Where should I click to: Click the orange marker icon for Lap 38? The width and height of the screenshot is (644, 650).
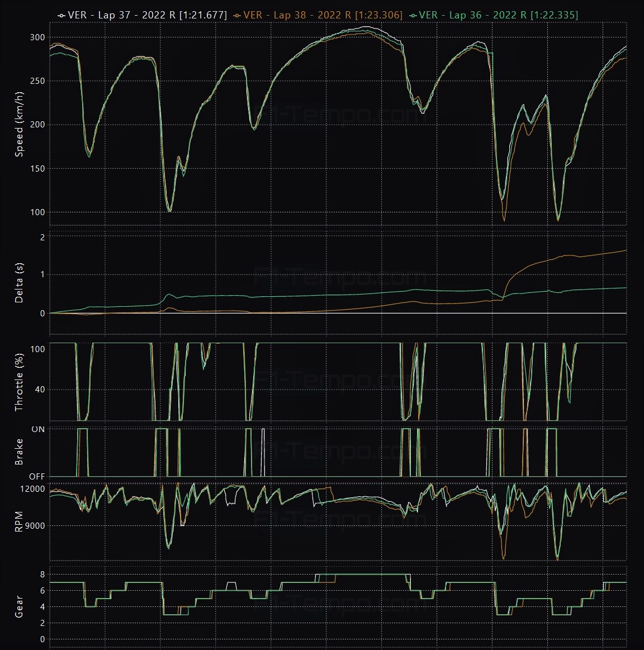(x=238, y=15)
